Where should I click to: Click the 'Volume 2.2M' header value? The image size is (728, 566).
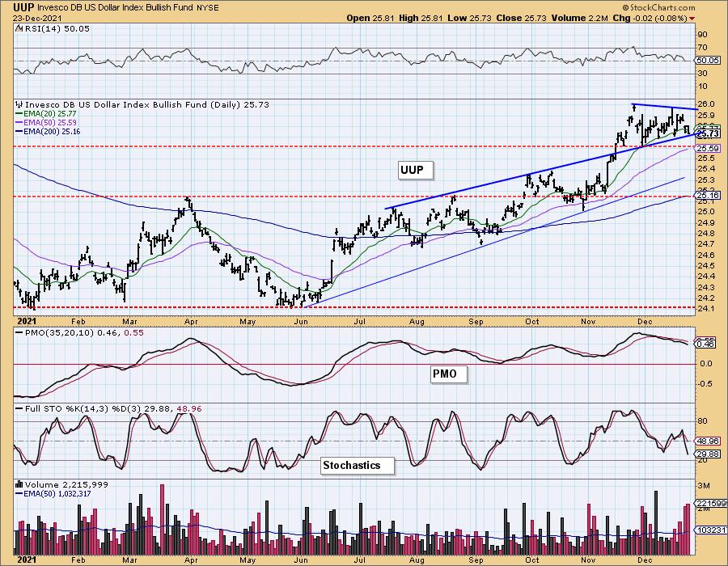(x=580, y=18)
